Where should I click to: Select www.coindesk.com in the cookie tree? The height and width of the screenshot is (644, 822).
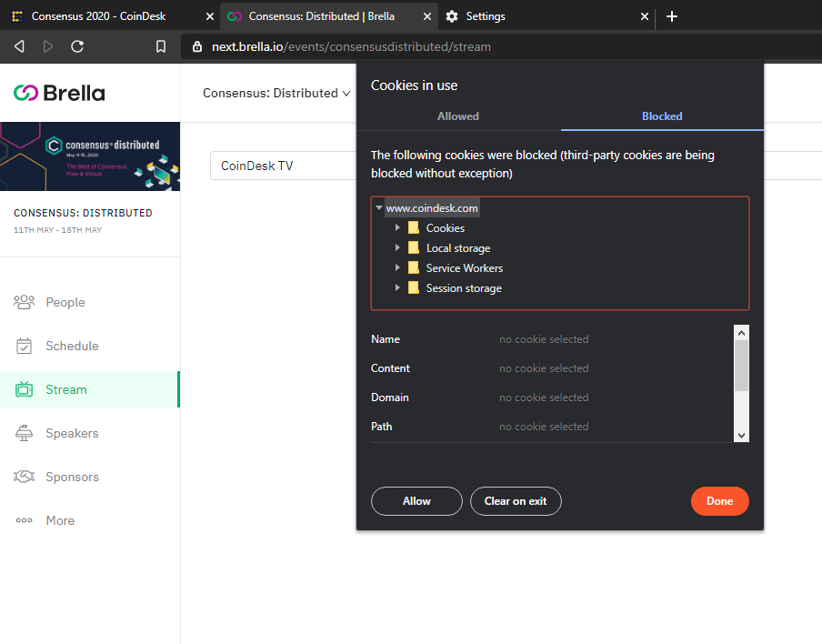tap(432, 208)
